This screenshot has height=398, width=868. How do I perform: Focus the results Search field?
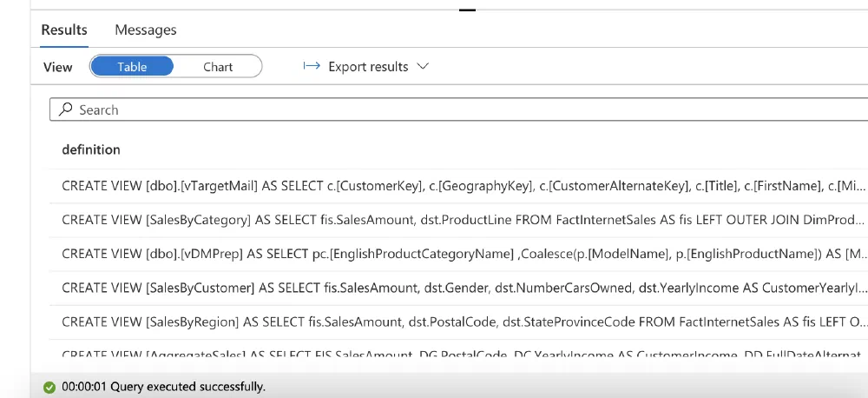pyautogui.click(x=459, y=109)
